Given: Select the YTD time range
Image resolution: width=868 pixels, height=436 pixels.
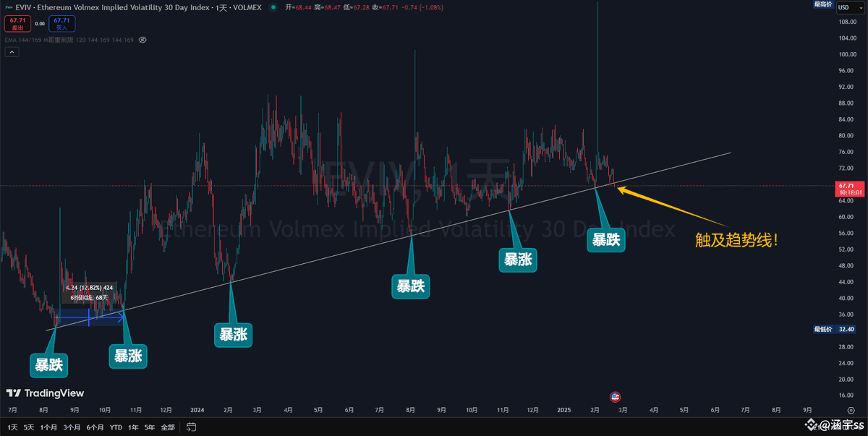Looking at the screenshot, I should click(116, 427).
